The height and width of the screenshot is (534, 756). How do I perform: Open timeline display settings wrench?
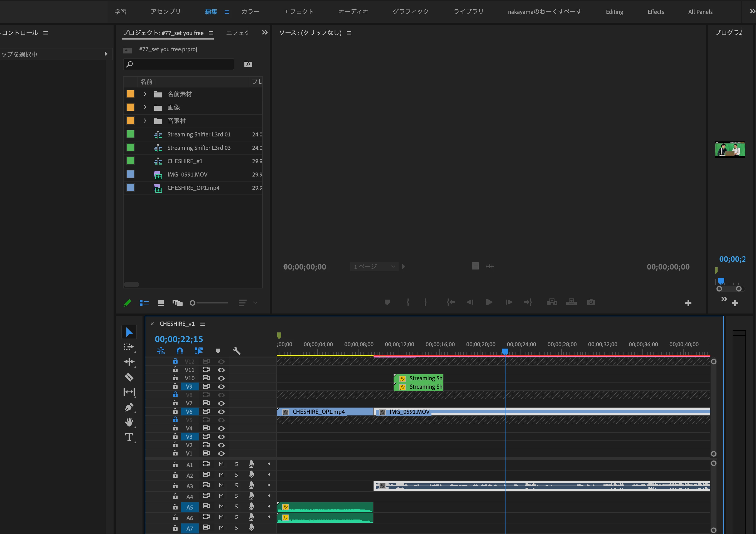point(236,351)
